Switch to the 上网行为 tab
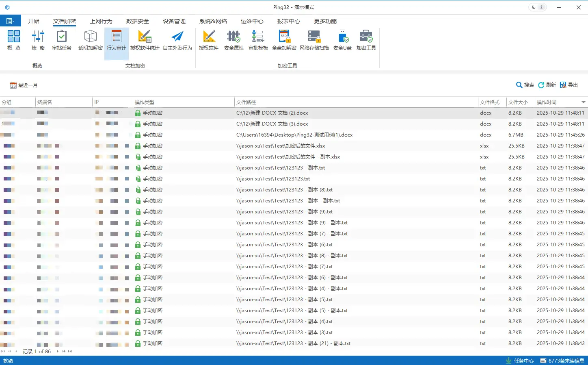This screenshot has height=365, width=588. point(101,21)
